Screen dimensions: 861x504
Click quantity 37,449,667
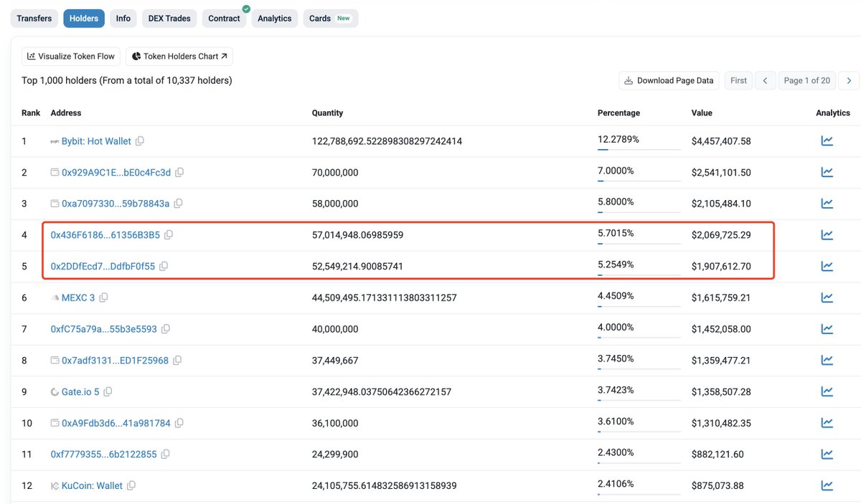click(335, 360)
